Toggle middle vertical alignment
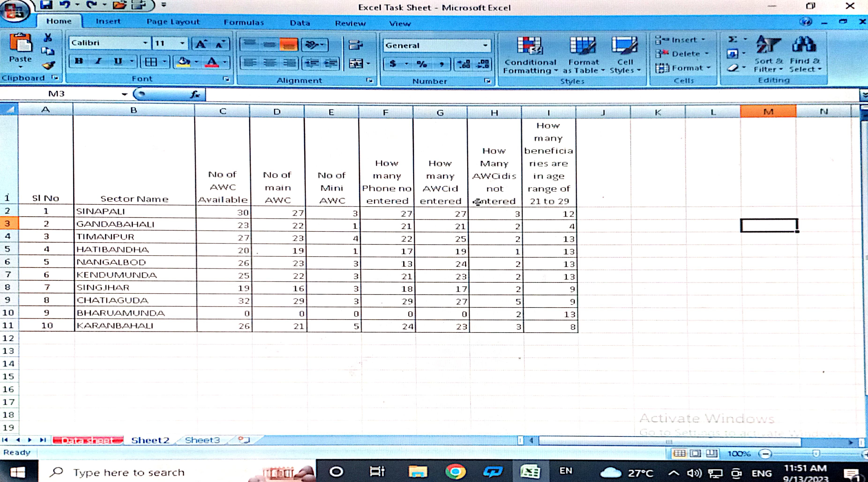 269,45
